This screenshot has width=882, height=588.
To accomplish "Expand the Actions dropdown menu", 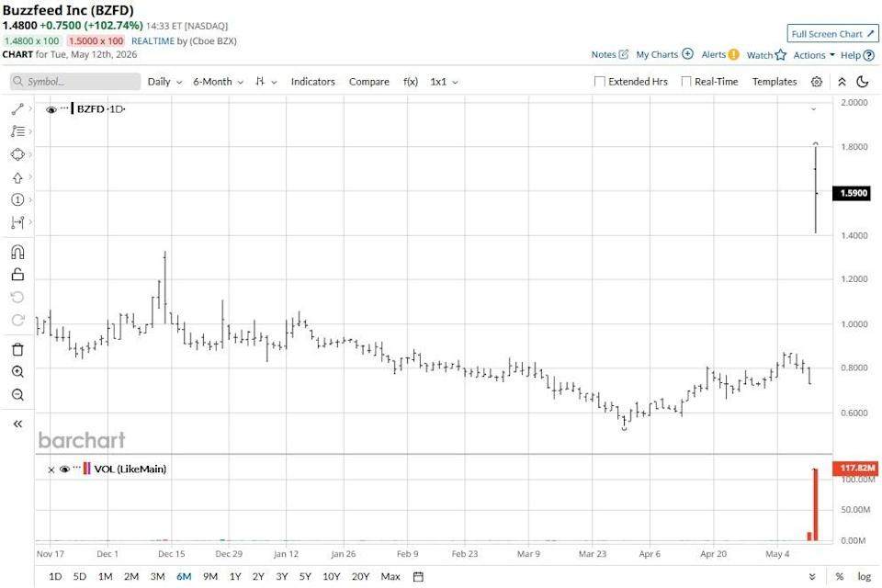I will tap(814, 55).
